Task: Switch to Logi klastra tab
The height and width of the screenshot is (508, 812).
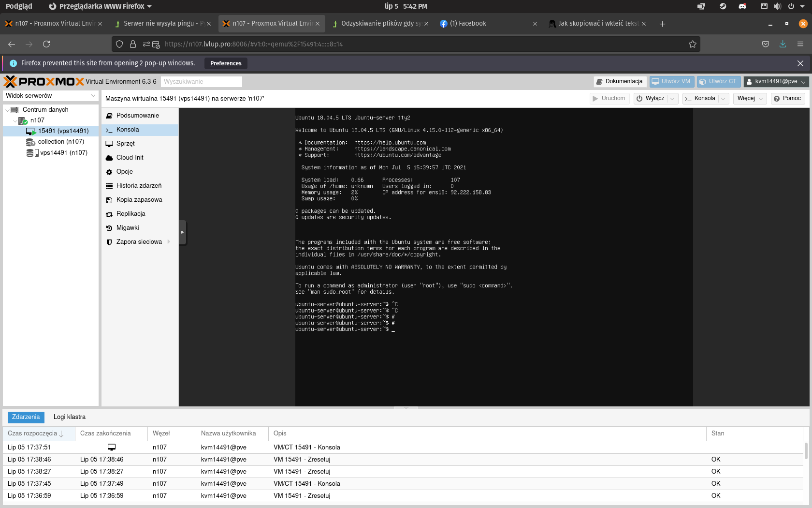Action: coord(69,417)
